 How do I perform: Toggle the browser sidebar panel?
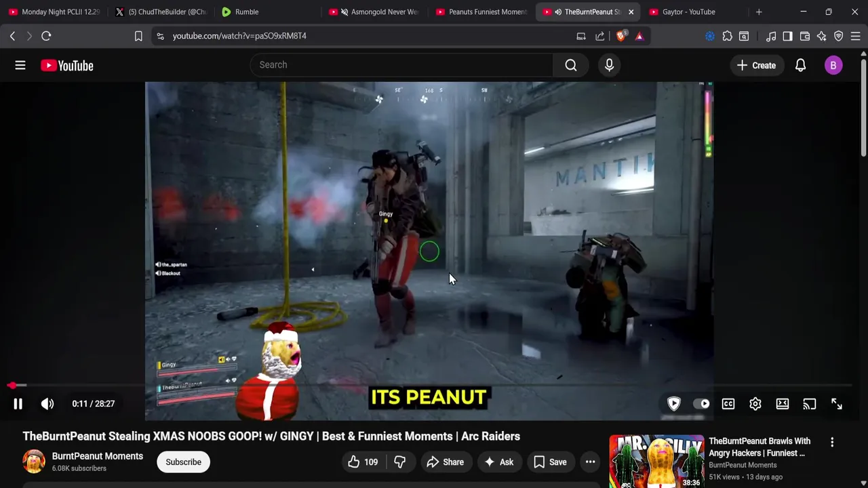click(x=787, y=36)
